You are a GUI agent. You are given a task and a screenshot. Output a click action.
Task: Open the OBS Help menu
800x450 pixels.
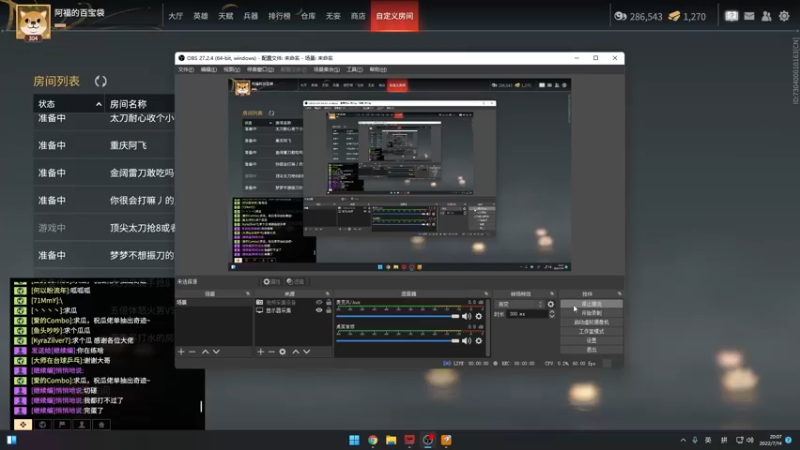(378, 69)
